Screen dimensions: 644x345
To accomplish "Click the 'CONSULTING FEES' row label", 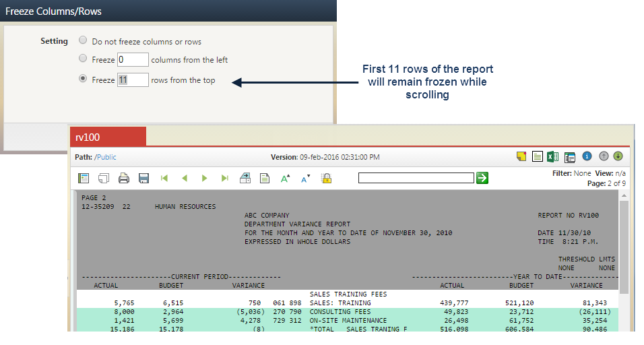I will 340,312.
